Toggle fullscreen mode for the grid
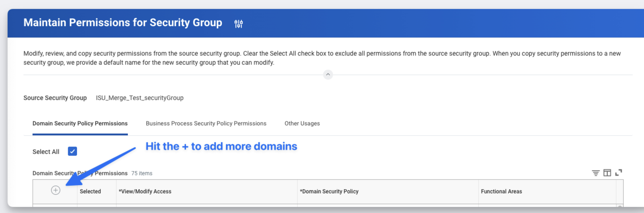Viewport: 644px width, 213px height. tap(618, 173)
